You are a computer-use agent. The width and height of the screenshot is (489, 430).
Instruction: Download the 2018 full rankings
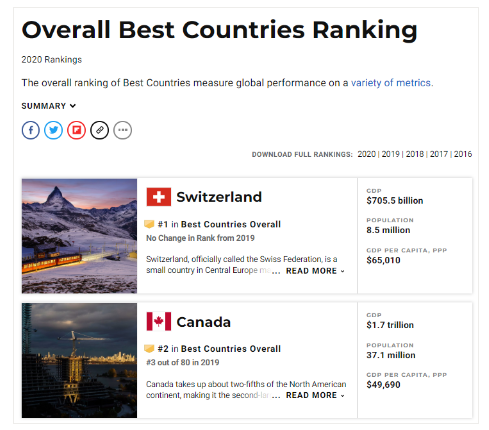(415, 154)
